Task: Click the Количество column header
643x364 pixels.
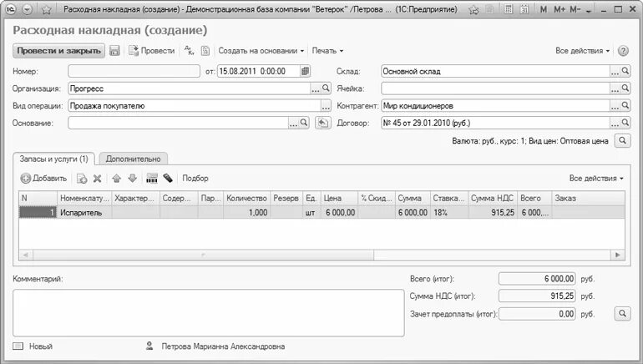Action: pos(246,198)
